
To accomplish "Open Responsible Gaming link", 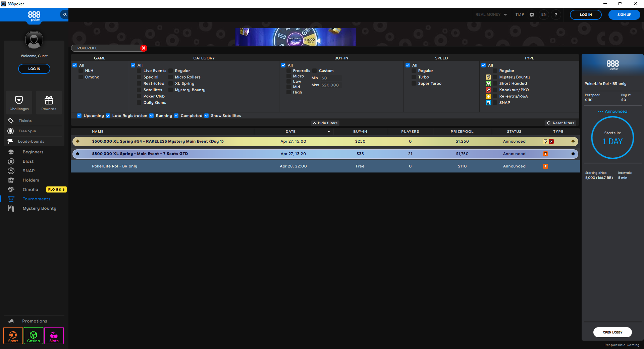I will click(622, 345).
